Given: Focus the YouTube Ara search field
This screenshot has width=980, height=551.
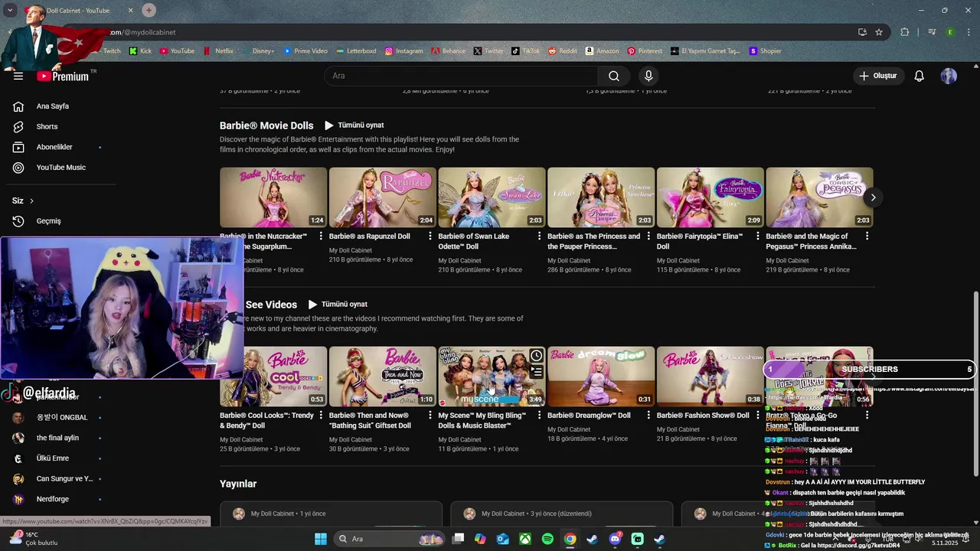Looking at the screenshot, I should tap(461, 76).
